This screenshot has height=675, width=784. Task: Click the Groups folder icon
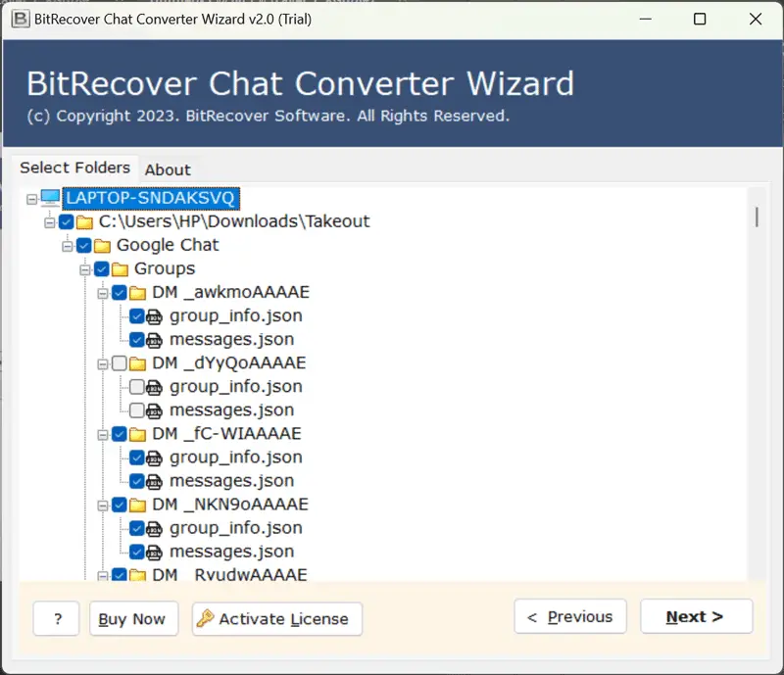[120, 269]
